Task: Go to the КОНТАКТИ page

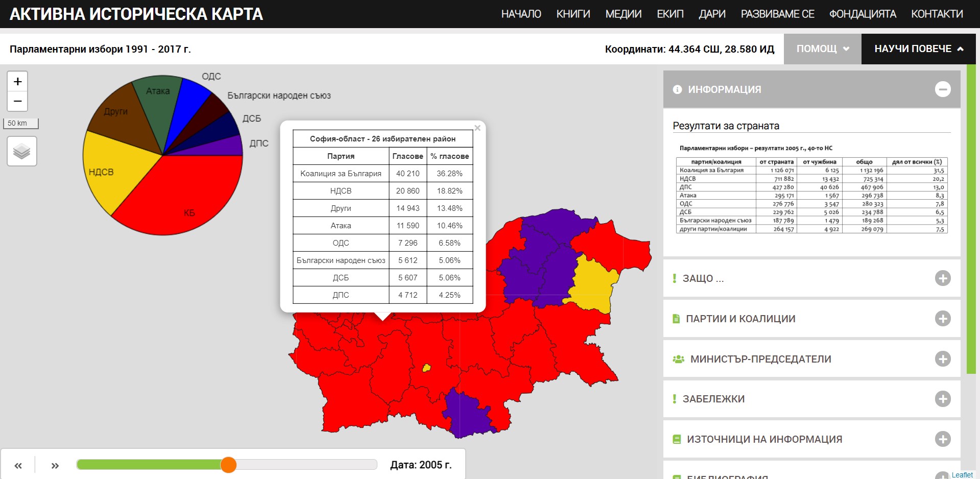Action: point(937,14)
